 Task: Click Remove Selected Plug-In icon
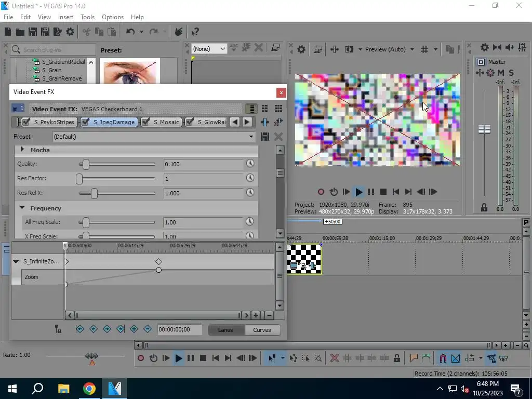[x=278, y=122]
